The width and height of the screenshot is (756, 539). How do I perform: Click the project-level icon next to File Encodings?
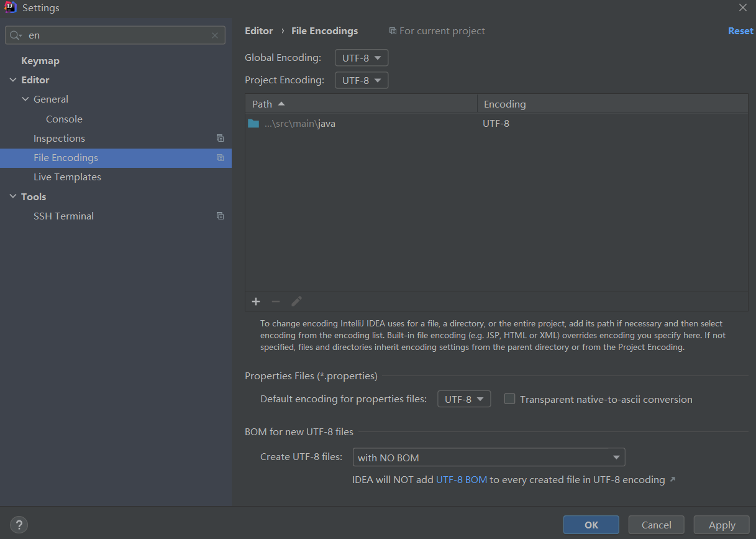pos(220,158)
